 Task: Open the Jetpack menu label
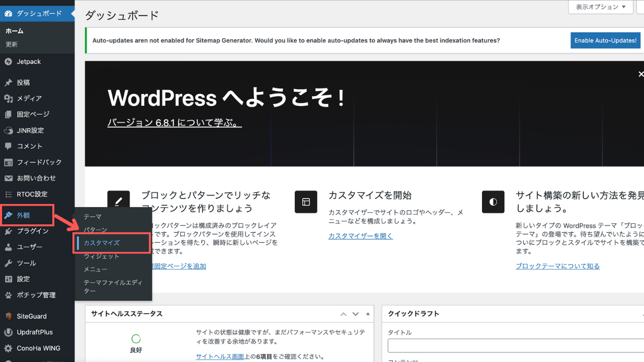pyautogui.click(x=29, y=62)
